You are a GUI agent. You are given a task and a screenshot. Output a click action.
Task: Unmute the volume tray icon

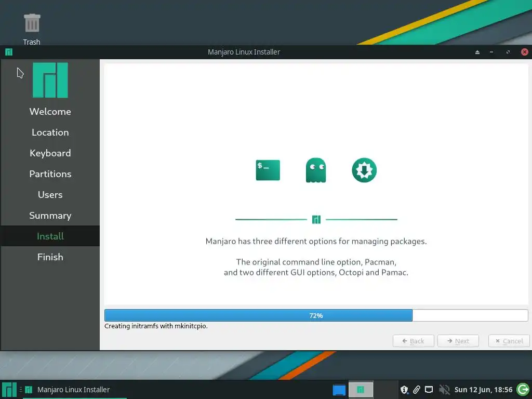tap(444, 390)
